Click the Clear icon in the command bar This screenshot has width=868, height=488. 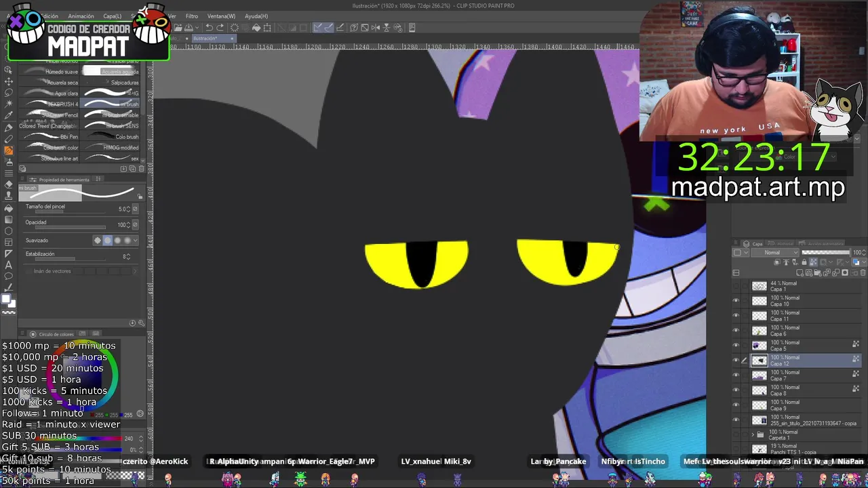click(x=235, y=28)
